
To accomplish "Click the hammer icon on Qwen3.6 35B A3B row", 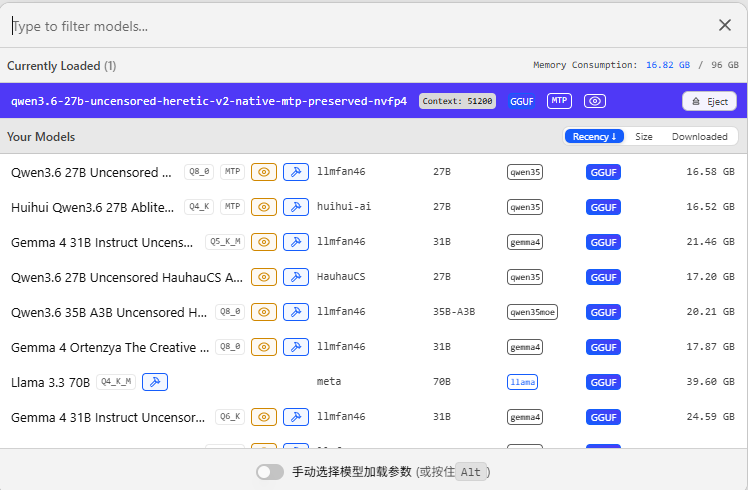I will pos(296,312).
